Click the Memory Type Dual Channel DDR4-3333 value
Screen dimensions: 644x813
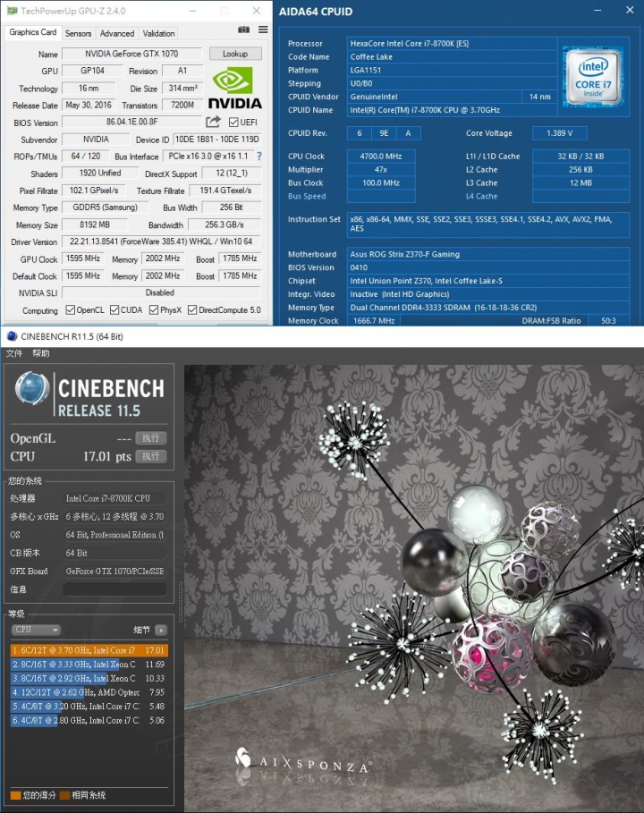[x=488, y=308]
